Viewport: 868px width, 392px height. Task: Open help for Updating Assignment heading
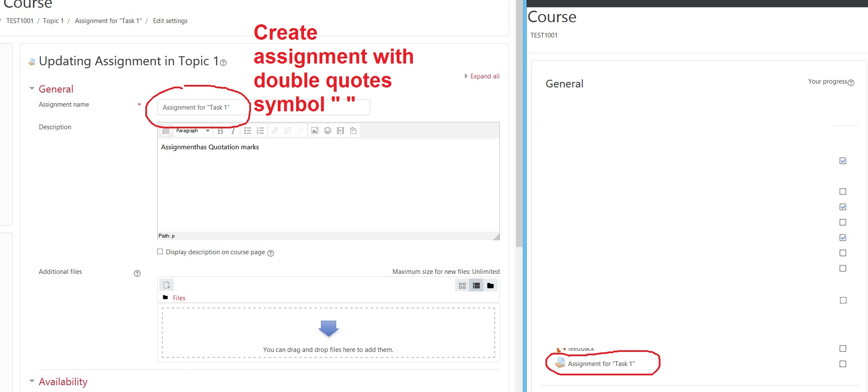click(223, 63)
